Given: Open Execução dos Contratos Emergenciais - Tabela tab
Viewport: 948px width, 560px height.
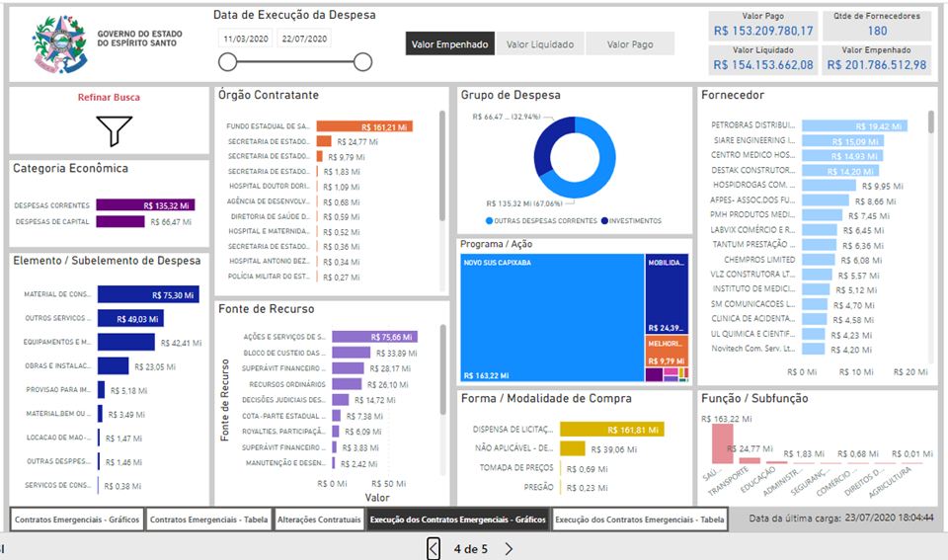Looking at the screenshot, I should [640, 520].
